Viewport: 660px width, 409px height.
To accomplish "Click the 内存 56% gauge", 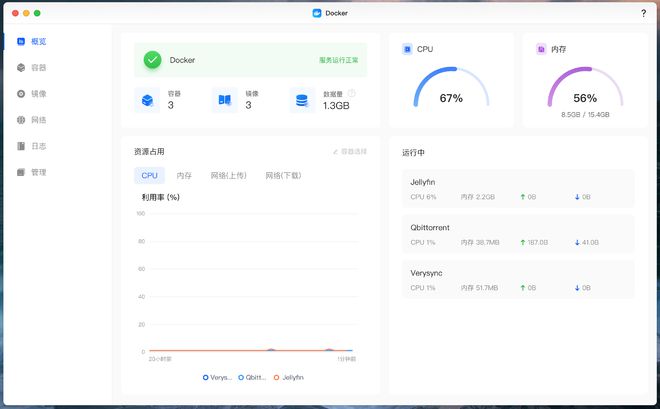I will 585,87.
